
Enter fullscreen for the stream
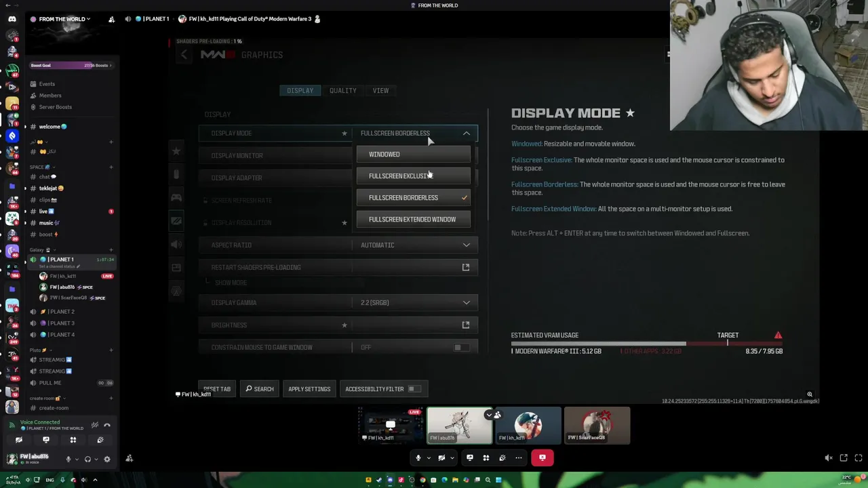point(859,458)
